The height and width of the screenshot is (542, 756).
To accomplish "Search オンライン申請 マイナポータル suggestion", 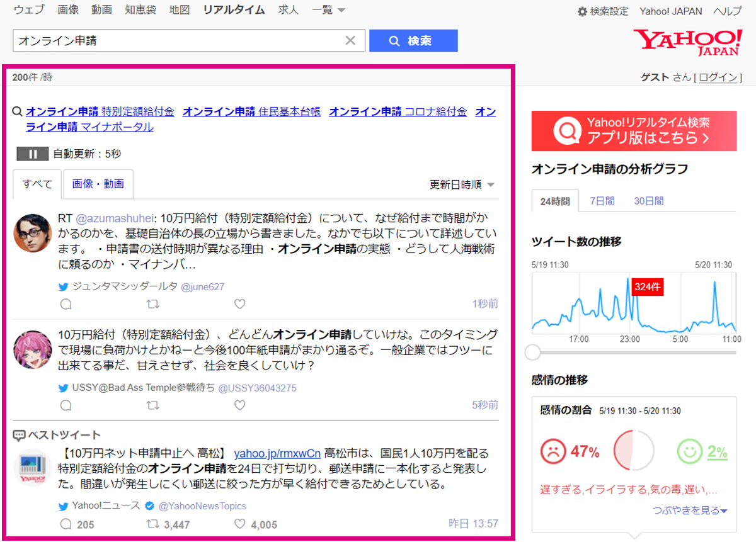I will coord(89,127).
